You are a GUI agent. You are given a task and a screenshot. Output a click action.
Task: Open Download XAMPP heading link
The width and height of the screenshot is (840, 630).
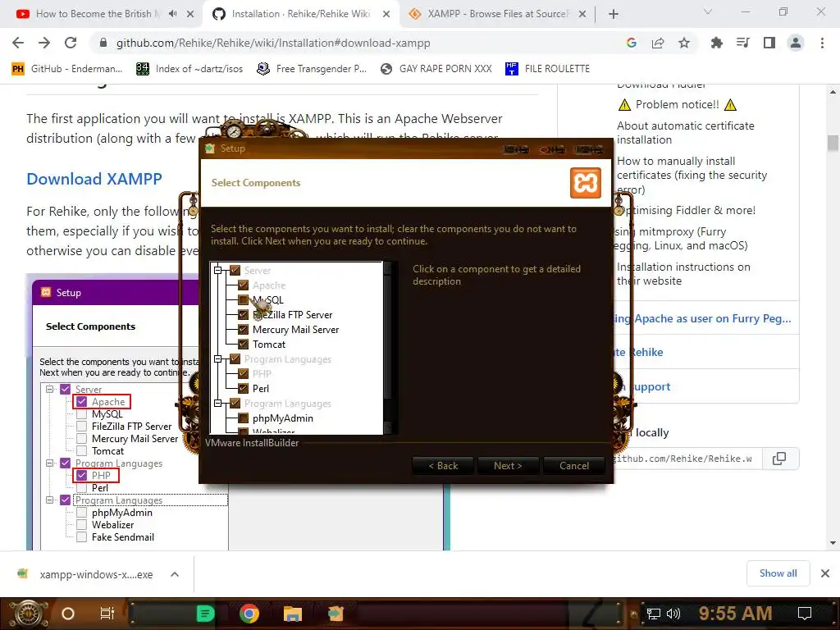(x=94, y=178)
